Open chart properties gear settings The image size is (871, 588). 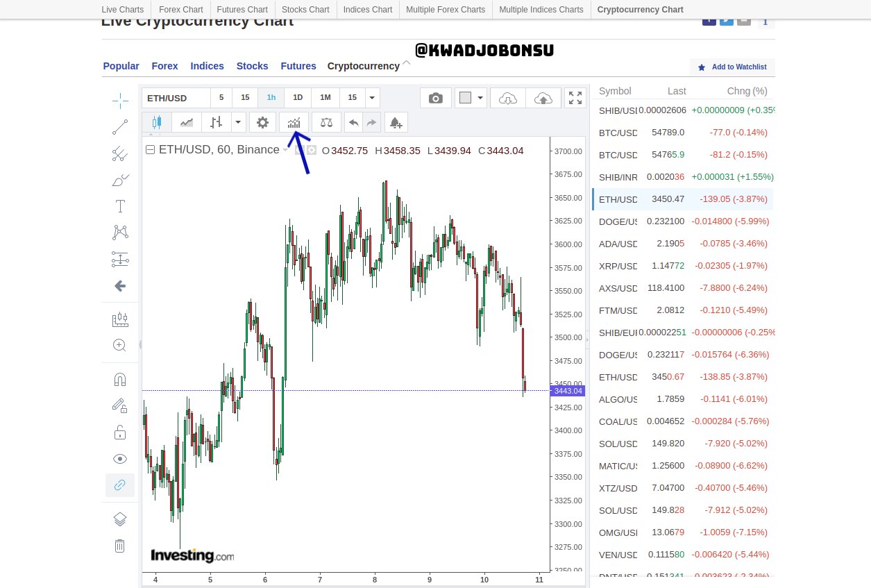pos(262,123)
